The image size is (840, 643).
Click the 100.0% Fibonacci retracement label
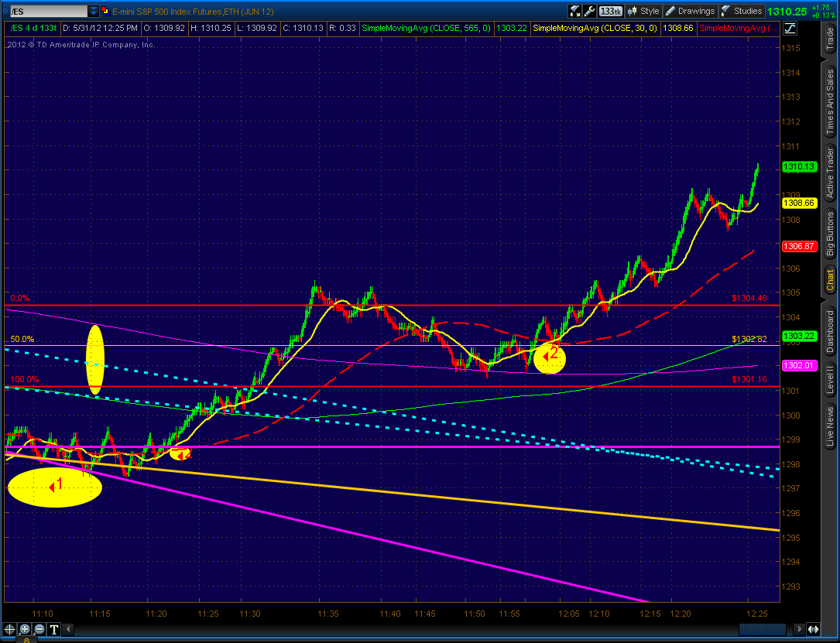[24, 379]
